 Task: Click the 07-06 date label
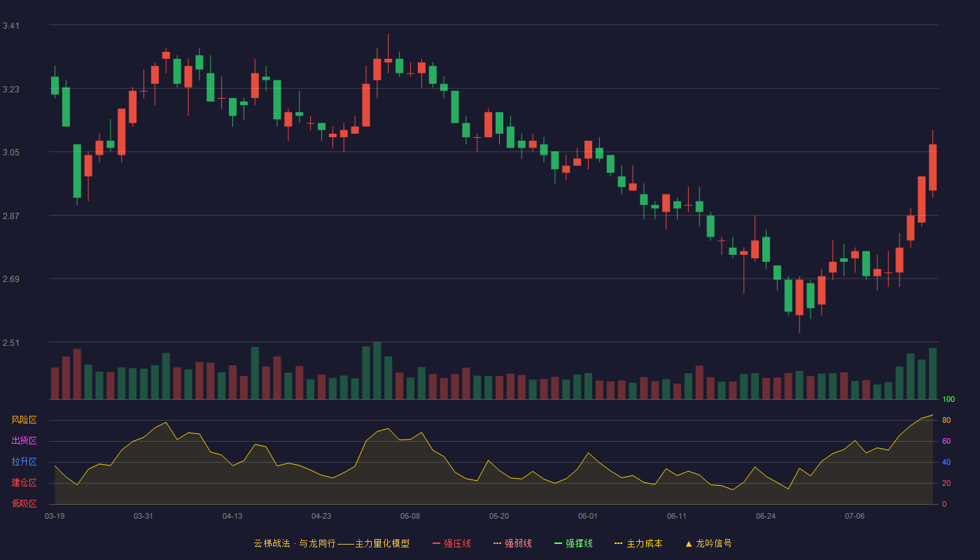tap(855, 516)
